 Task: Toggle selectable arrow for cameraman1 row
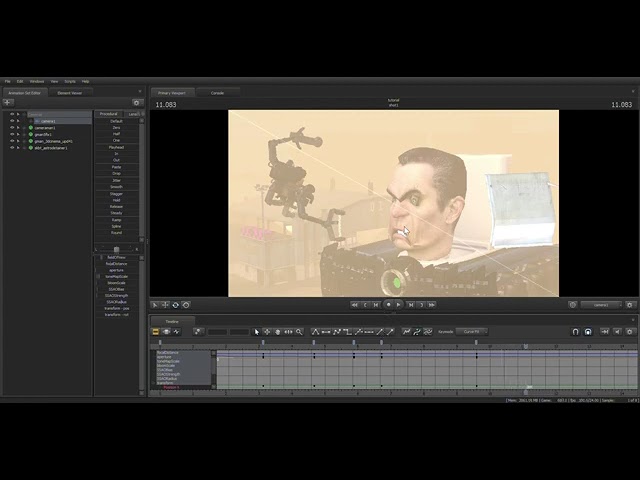point(18,128)
